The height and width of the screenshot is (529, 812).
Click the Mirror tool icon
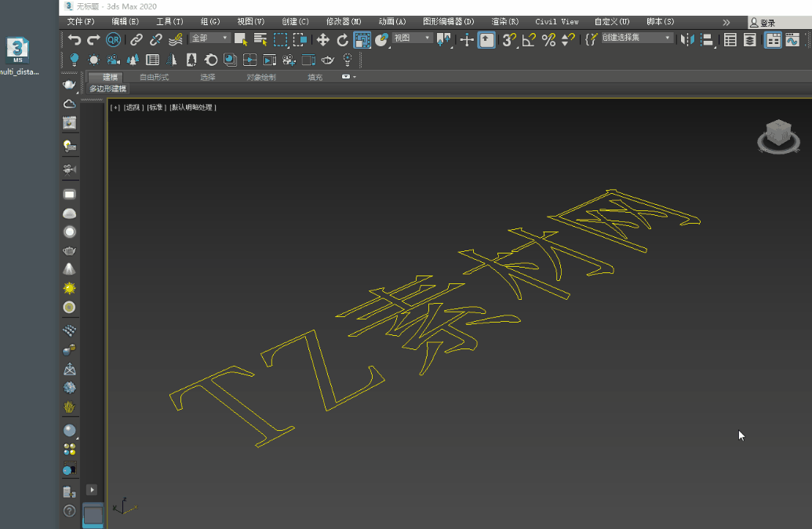(687, 39)
